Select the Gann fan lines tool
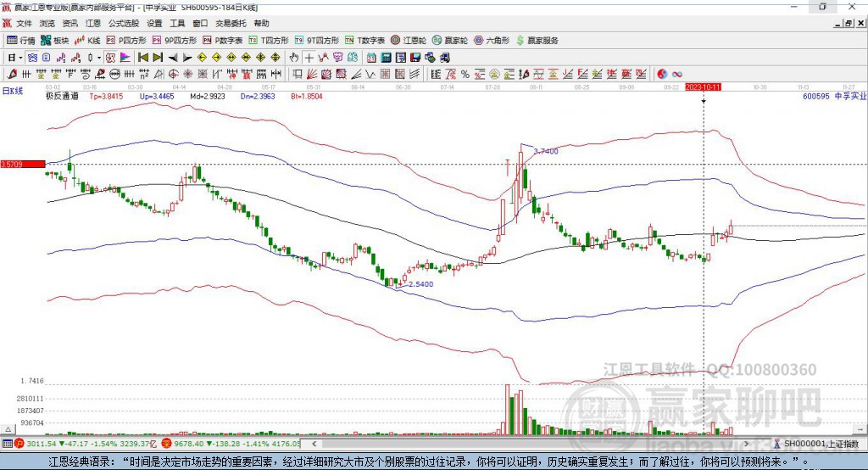 pos(312,75)
